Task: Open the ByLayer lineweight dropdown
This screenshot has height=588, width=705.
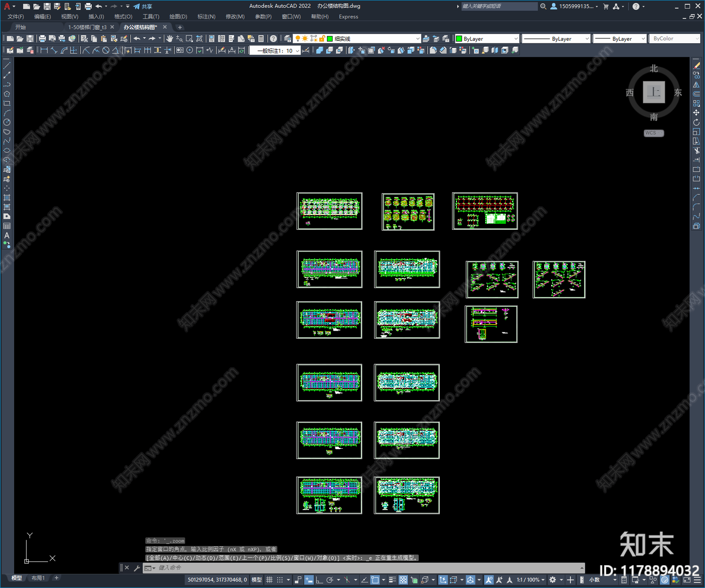Action: tap(620, 39)
